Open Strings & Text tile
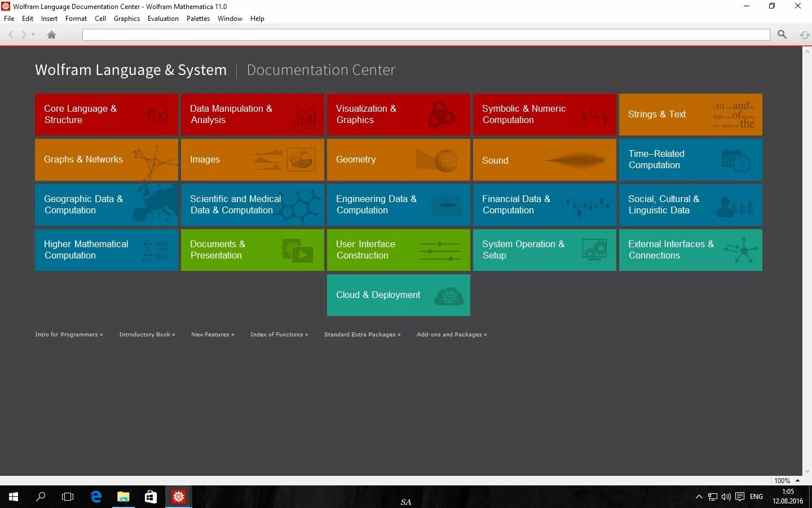 click(x=691, y=115)
